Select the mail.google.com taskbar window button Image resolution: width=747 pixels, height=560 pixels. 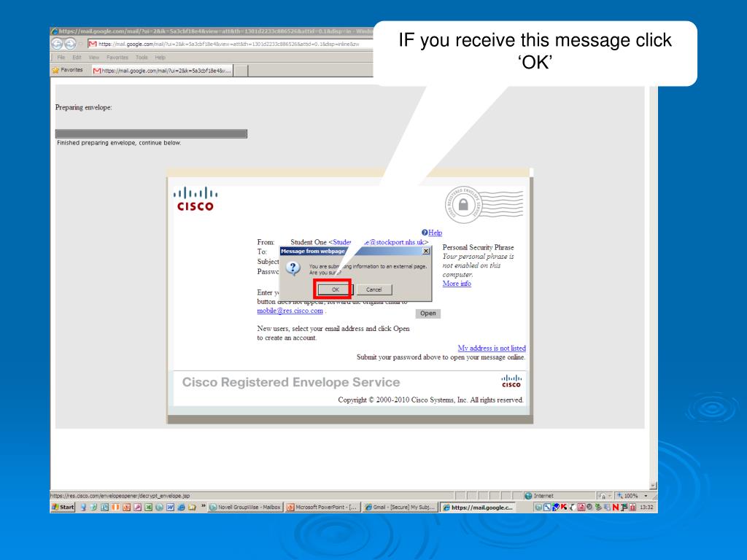[478, 507]
